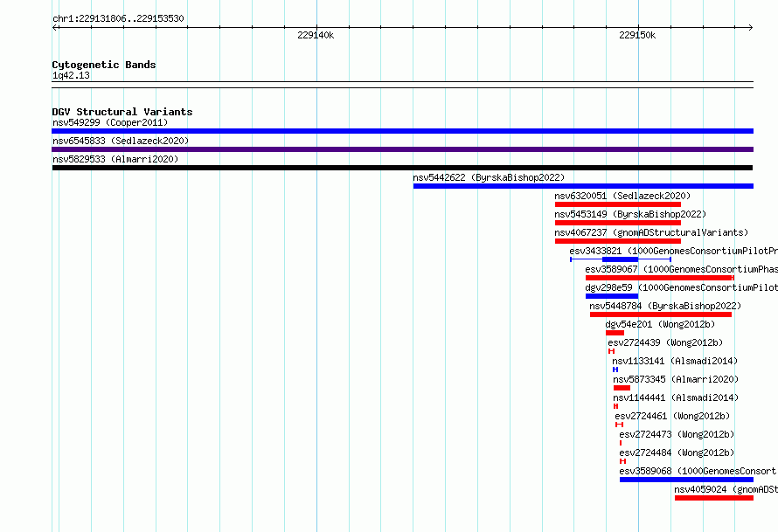Click the left arrow of the ruler

tap(55, 27)
